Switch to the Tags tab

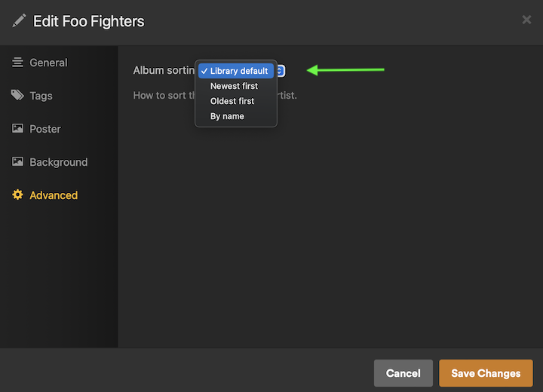(x=41, y=96)
